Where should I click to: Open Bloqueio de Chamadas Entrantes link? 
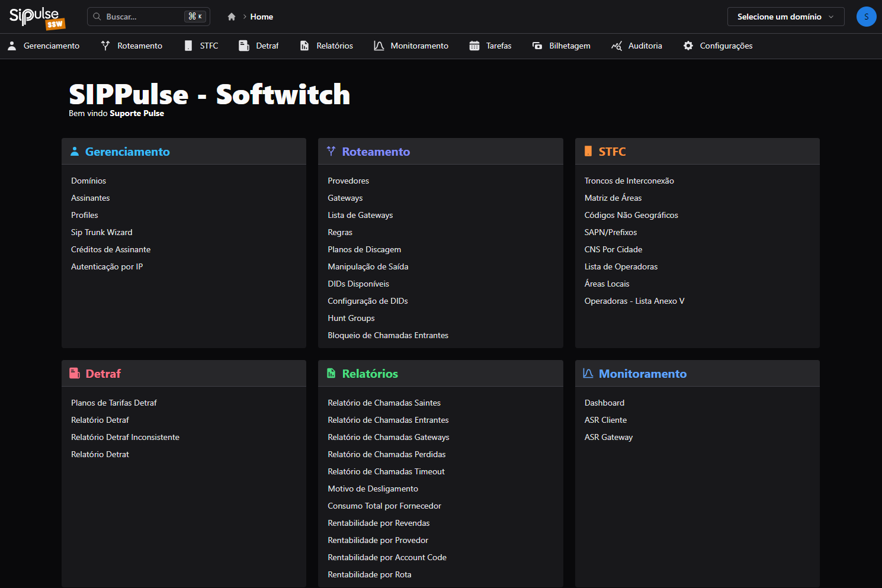388,335
